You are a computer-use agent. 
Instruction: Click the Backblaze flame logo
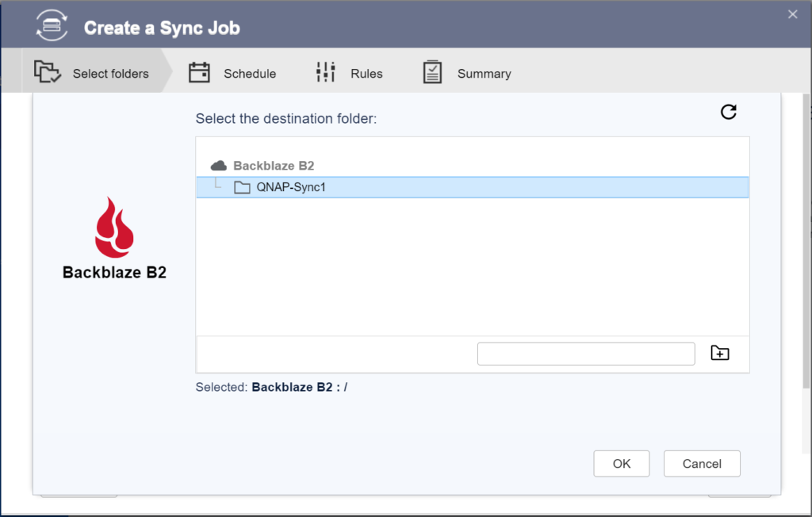(x=114, y=227)
